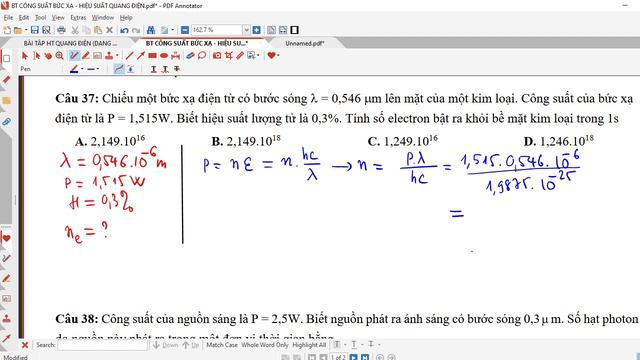The width and height of the screenshot is (640, 360).
Task: Close the search bar with red X
Action: pos(25,345)
